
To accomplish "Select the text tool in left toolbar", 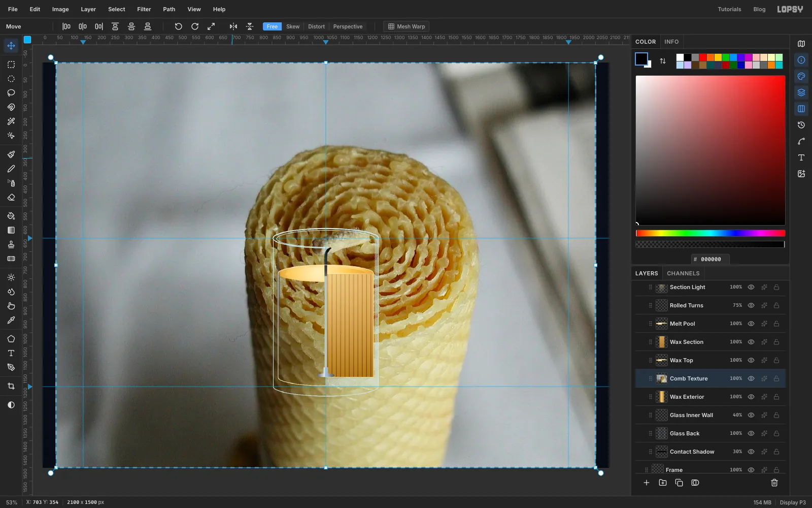I will click(11, 353).
